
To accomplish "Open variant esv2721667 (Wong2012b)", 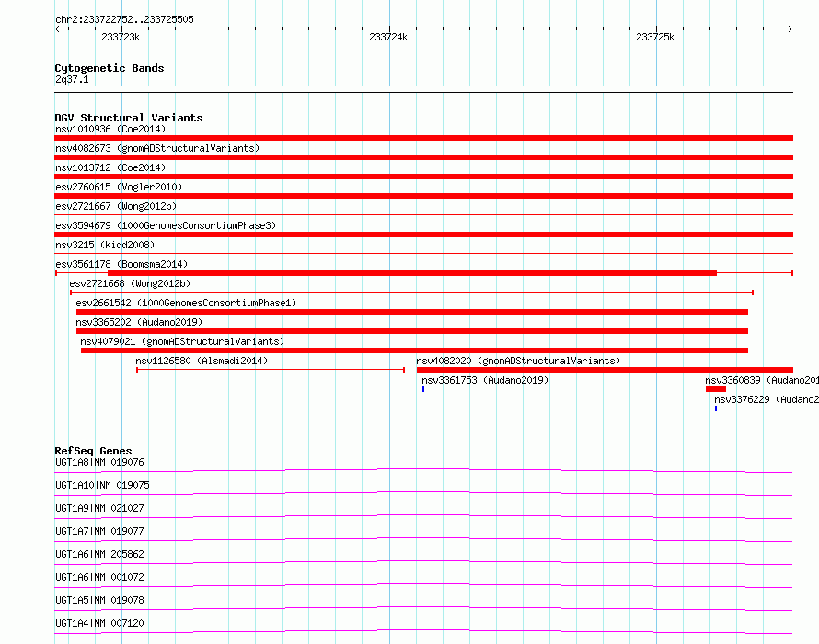I will point(116,206).
